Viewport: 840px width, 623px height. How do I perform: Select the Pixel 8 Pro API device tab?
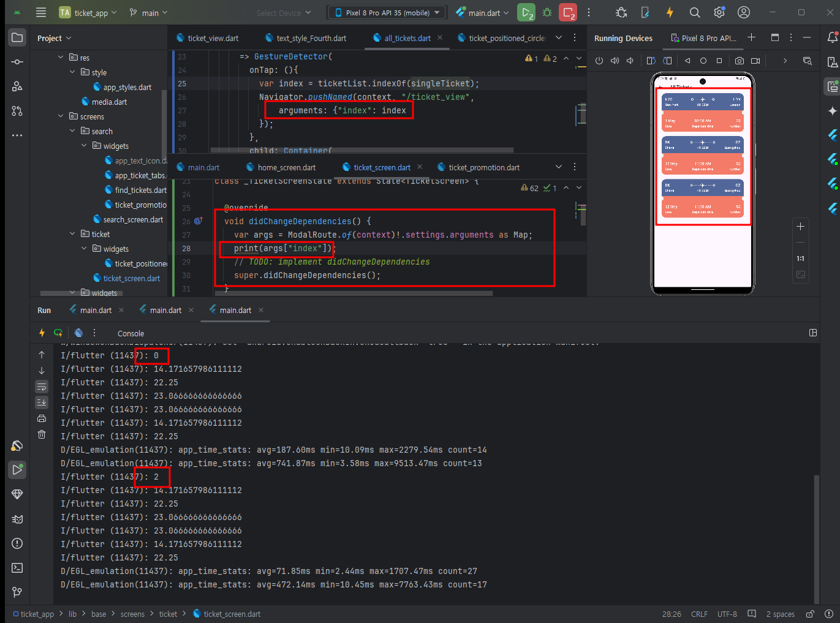click(x=704, y=38)
